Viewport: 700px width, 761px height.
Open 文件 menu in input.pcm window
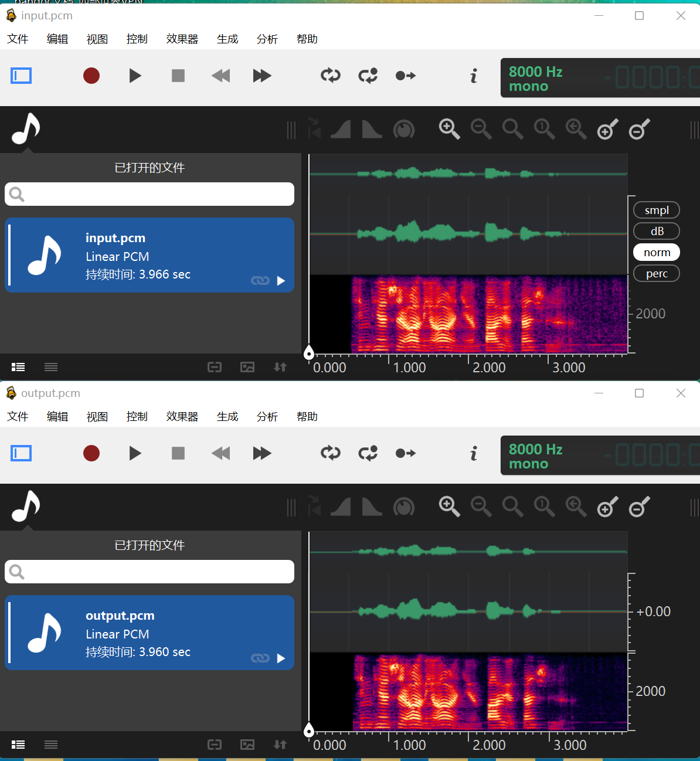[18, 39]
